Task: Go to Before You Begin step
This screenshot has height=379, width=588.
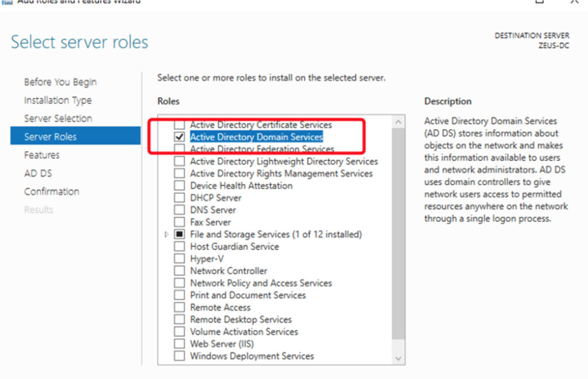Action: (x=60, y=82)
